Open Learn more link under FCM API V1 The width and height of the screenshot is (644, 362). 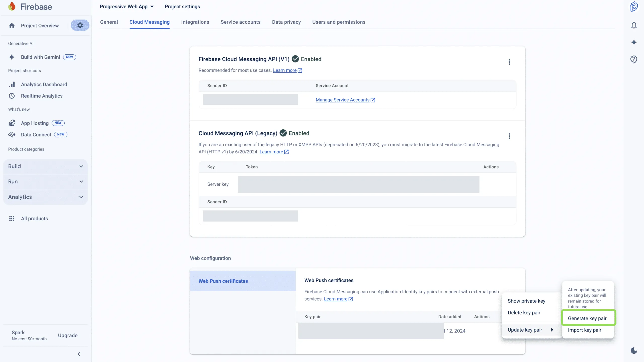click(285, 70)
